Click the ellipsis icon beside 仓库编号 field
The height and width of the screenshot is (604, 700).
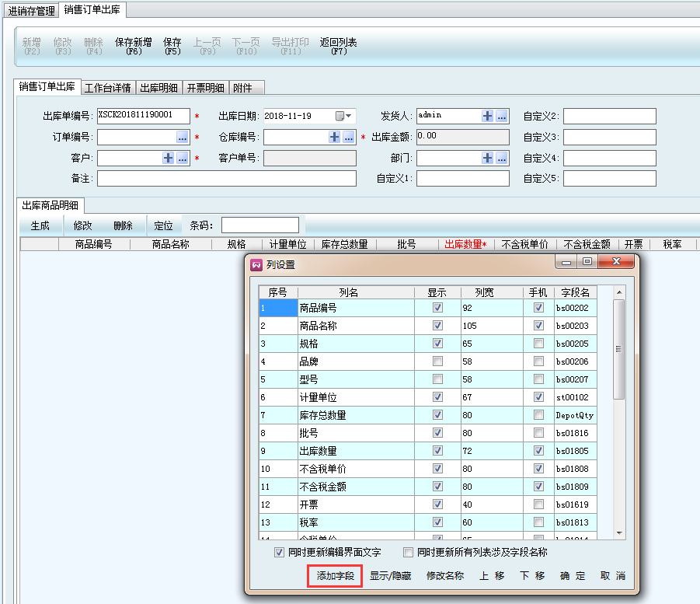(349, 137)
